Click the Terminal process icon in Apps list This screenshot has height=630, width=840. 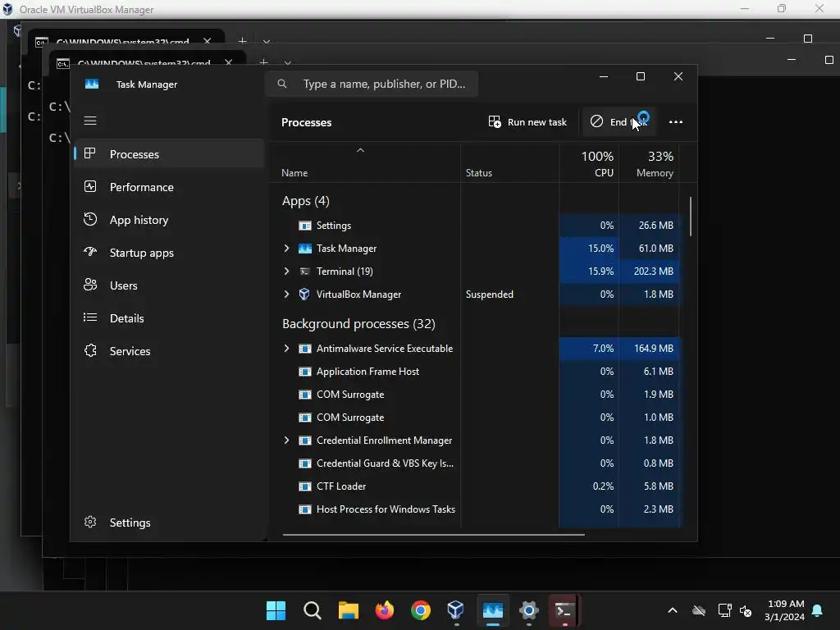coord(304,271)
